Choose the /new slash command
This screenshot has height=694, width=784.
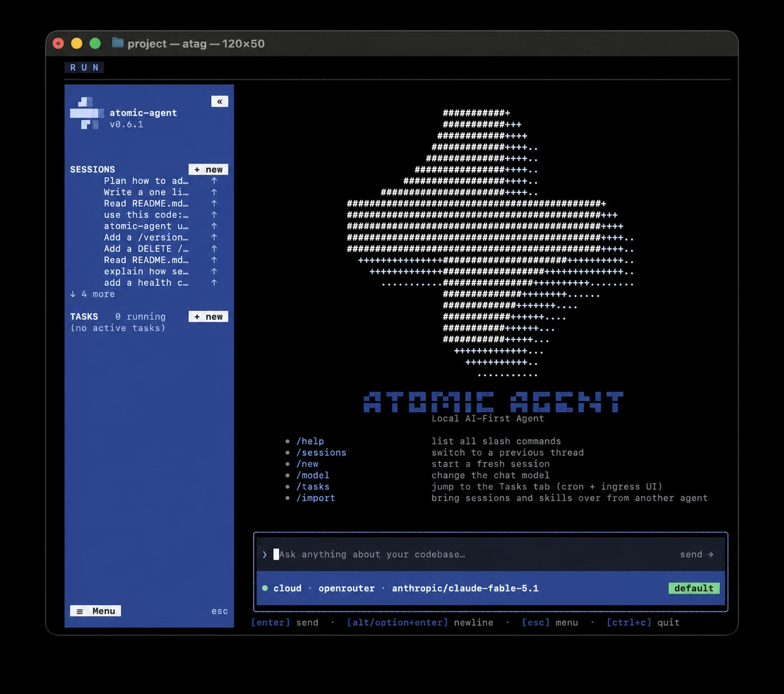307,464
